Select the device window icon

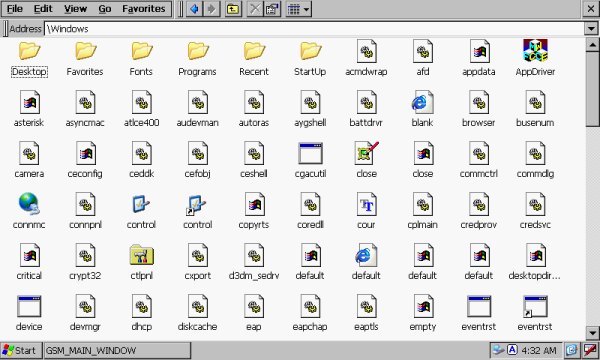[x=29, y=306]
